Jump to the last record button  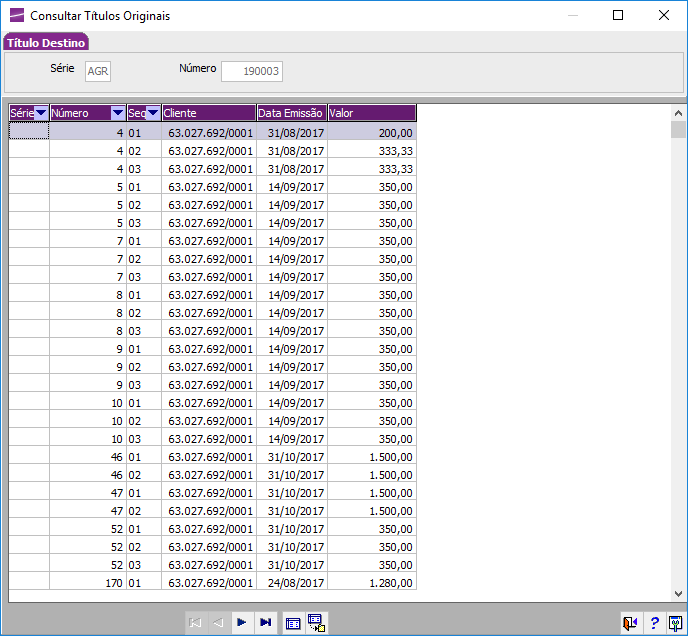coord(265,622)
